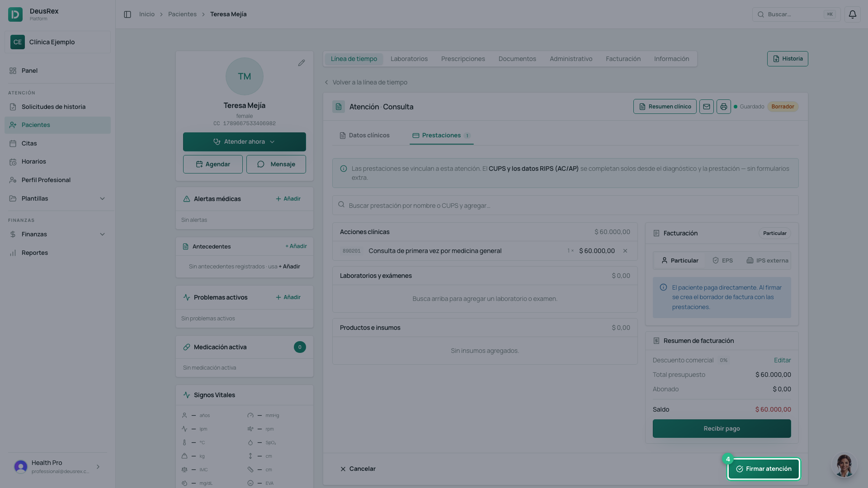This screenshot has width=868, height=488.
Task: Switch to the Laboratorios tab
Action: point(409,59)
